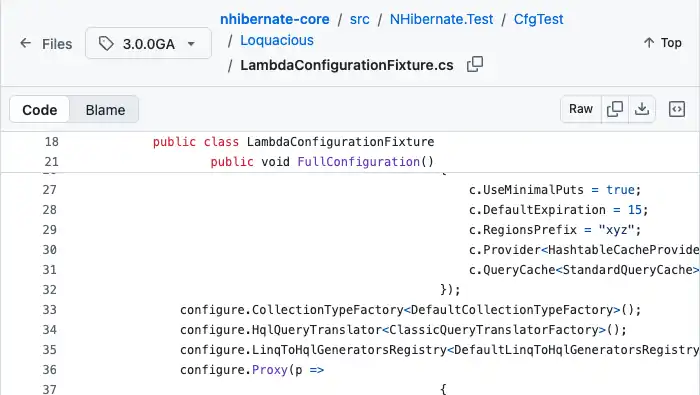Select line number 30
Viewport: 700px width, 395px height.
pyautogui.click(x=50, y=250)
